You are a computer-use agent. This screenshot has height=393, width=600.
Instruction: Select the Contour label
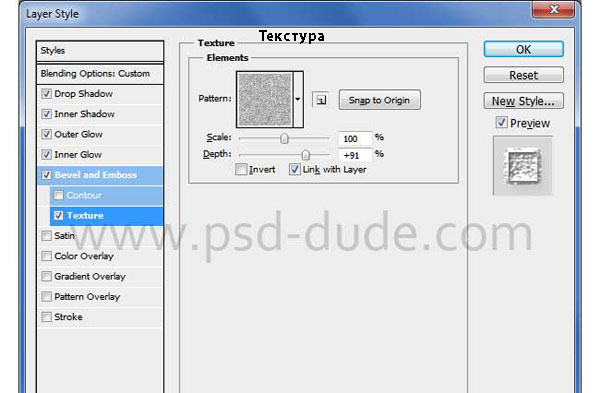(x=84, y=195)
